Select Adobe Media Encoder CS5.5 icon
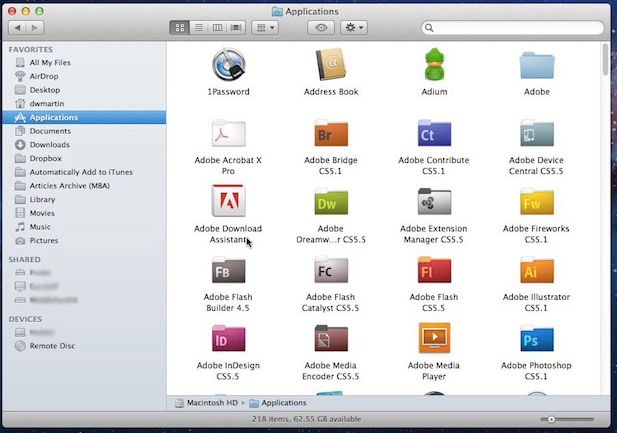 331,339
